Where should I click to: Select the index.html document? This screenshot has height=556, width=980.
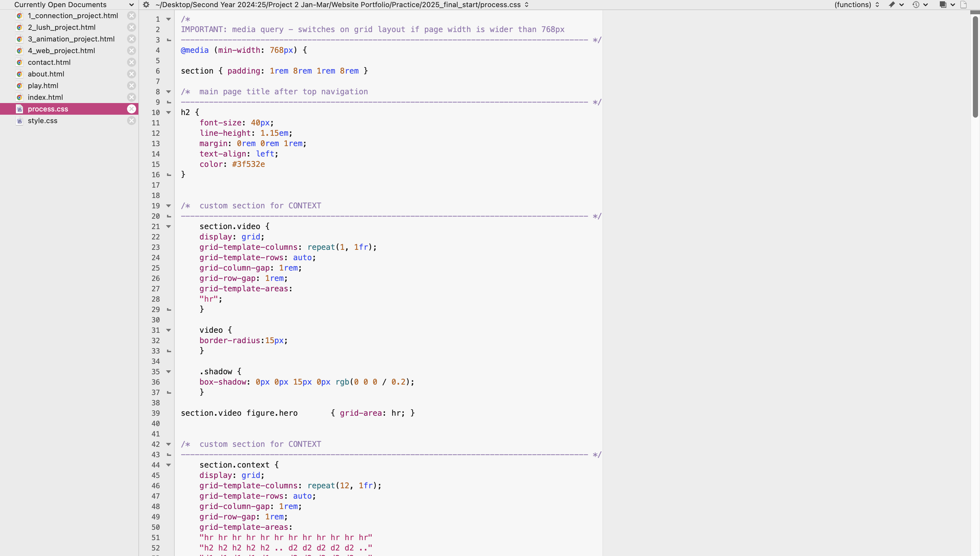click(45, 98)
